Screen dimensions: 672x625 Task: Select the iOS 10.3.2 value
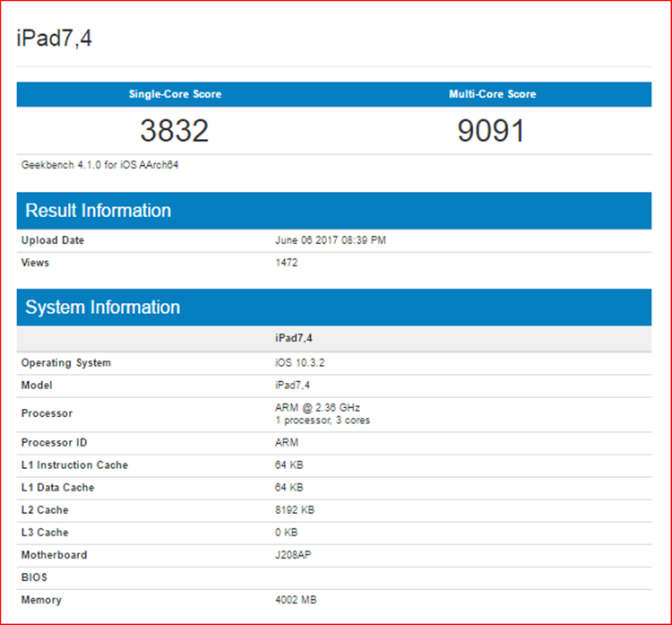299,363
